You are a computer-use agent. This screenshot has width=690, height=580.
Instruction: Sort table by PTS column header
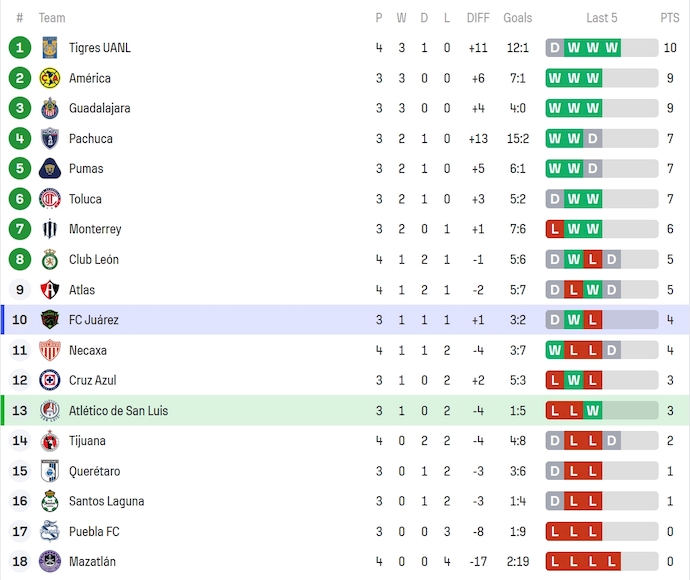(669, 18)
